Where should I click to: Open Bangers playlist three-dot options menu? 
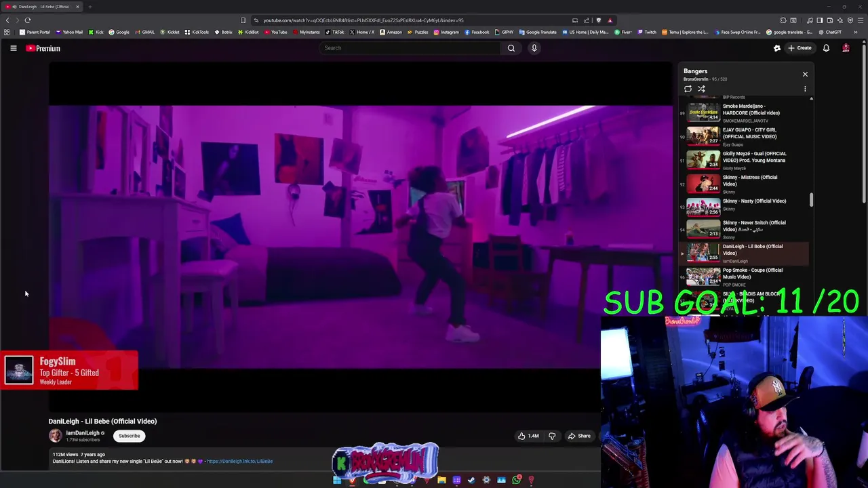[805, 89]
